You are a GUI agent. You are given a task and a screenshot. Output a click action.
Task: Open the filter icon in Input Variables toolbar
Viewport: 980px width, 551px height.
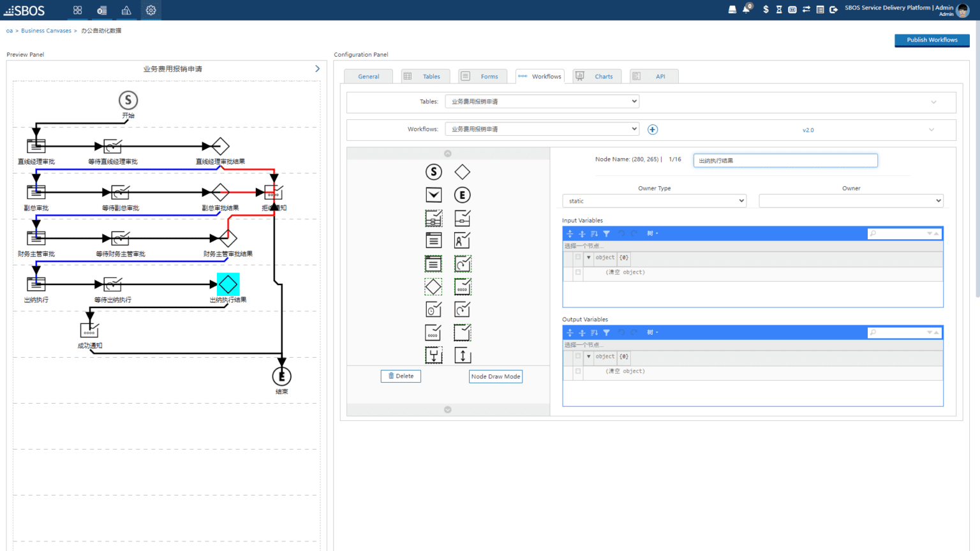[606, 233]
